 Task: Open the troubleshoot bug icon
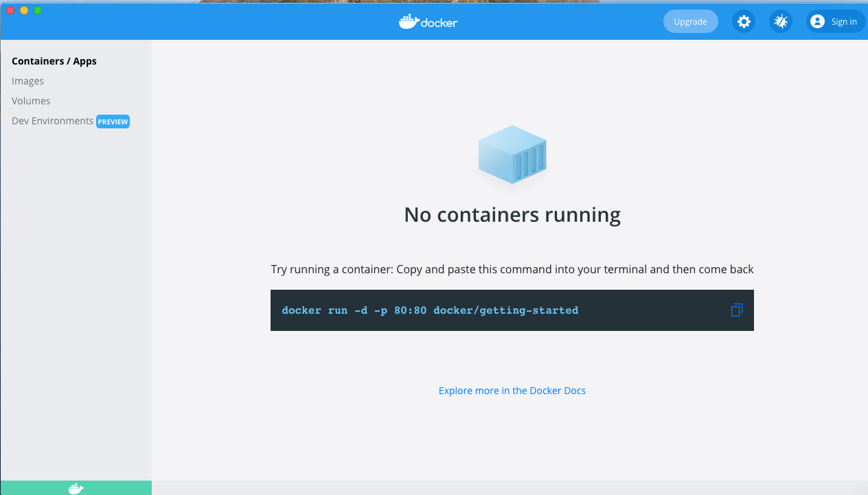pyautogui.click(x=781, y=22)
